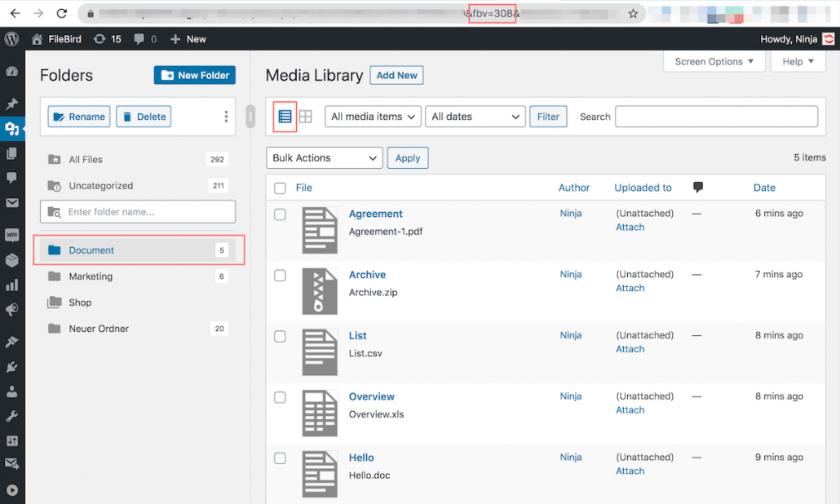
Task: Open the Bulk Actions dropdown
Action: tap(324, 158)
